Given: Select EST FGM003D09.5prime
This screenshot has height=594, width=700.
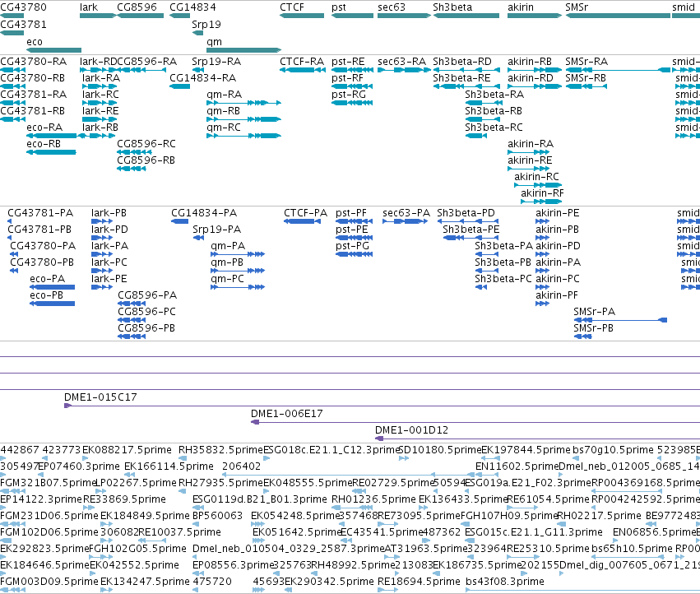Looking at the screenshot, I should coord(49,582).
